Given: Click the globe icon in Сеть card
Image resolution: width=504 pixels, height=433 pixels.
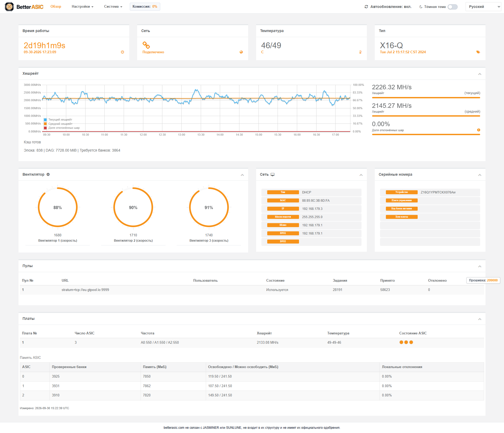Looking at the screenshot, I should click(241, 52).
